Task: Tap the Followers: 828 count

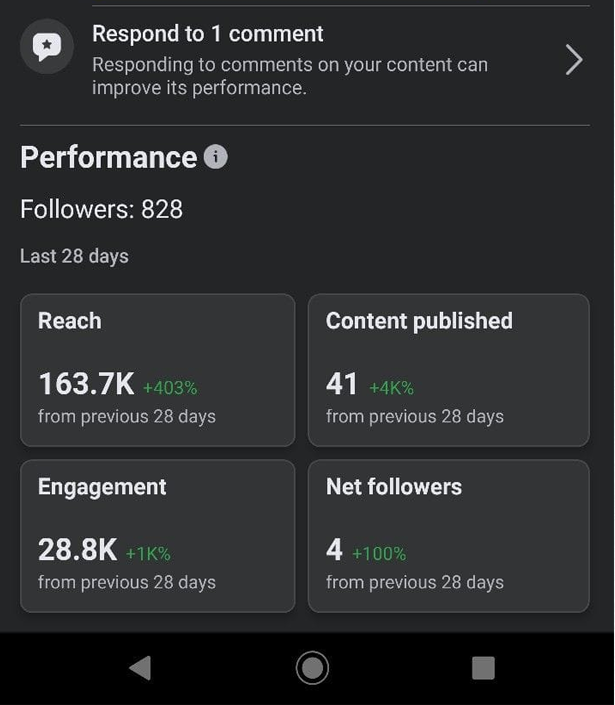Action: pyautogui.click(x=101, y=209)
